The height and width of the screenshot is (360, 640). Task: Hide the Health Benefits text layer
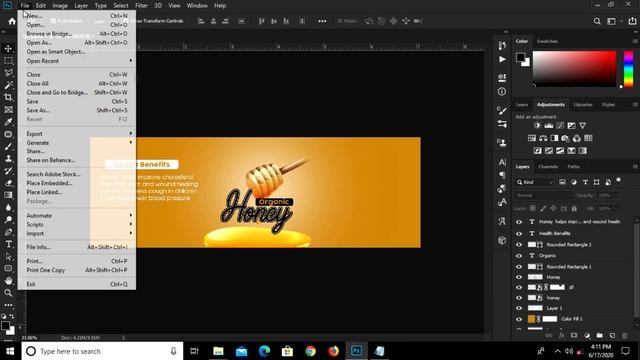(519, 233)
